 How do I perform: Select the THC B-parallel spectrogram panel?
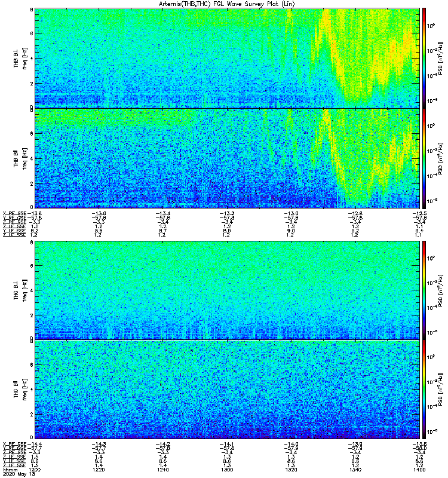[228, 390]
